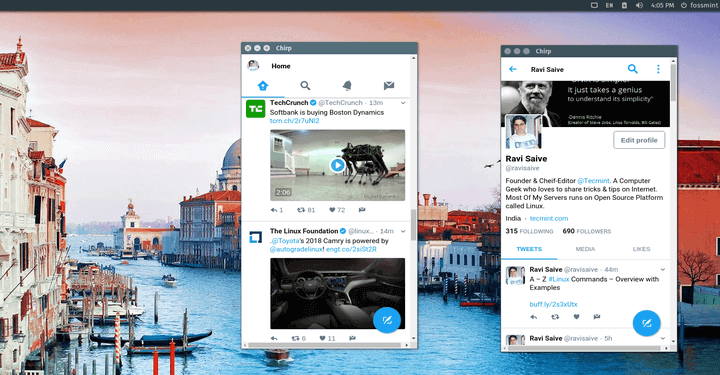Screen dimensions: 720x375
Task: Search from the Ravi Saive profile header
Action: (633, 69)
